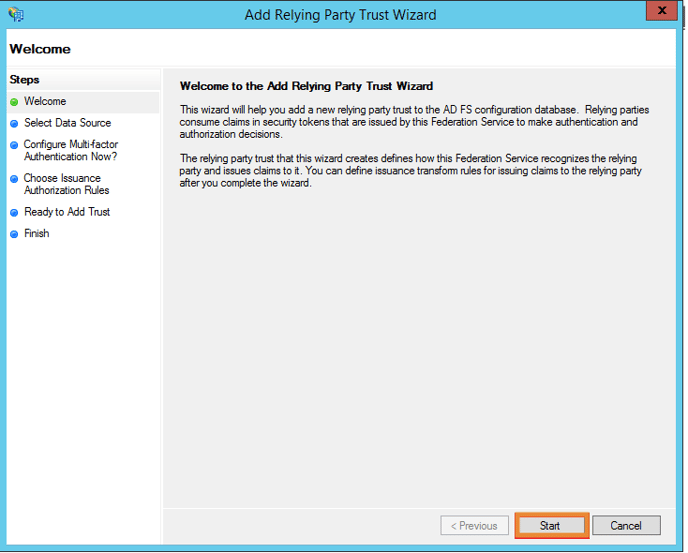Go to the Select Data Source step
This screenshot has width=688, height=553.
coord(67,123)
